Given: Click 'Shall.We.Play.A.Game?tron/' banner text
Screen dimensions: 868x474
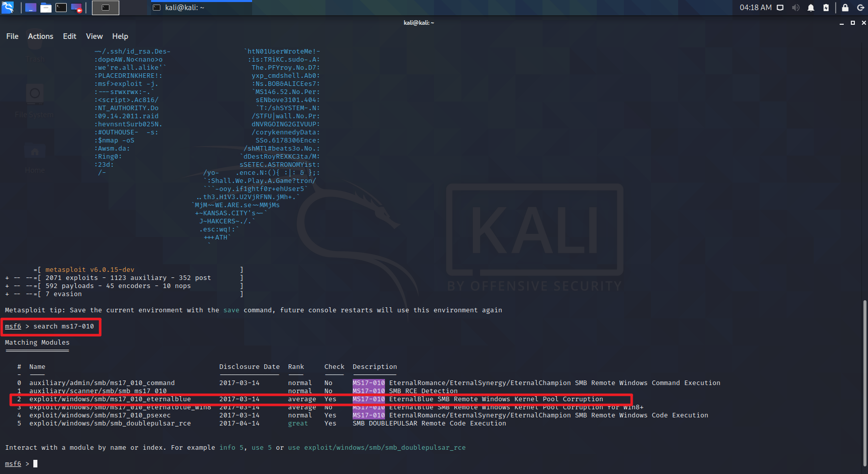Looking at the screenshot, I should pos(264,181).
